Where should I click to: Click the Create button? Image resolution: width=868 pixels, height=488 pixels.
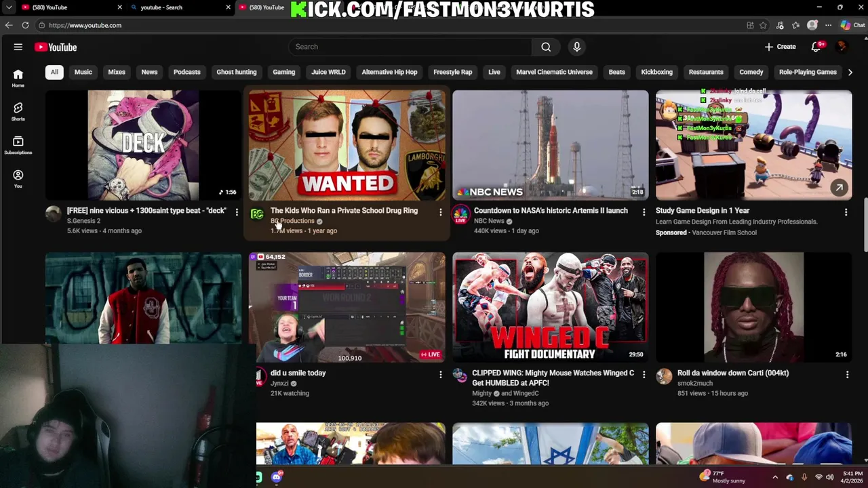[x=780, y=47]
